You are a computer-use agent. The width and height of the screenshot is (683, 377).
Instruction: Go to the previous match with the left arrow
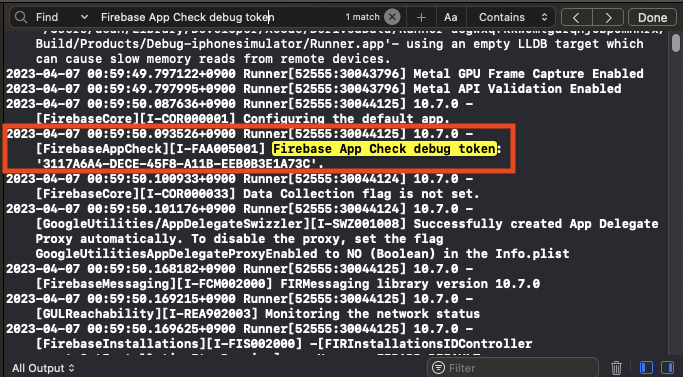(576, 17)
